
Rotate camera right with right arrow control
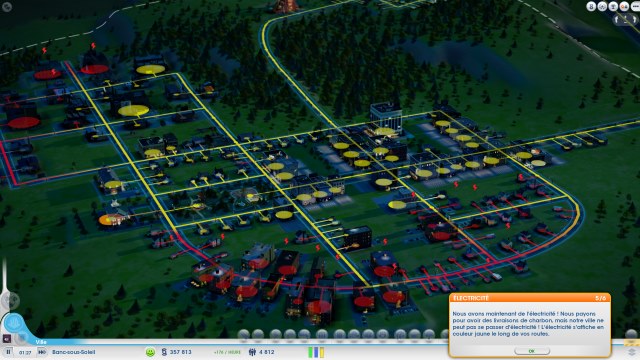[636, 19]
